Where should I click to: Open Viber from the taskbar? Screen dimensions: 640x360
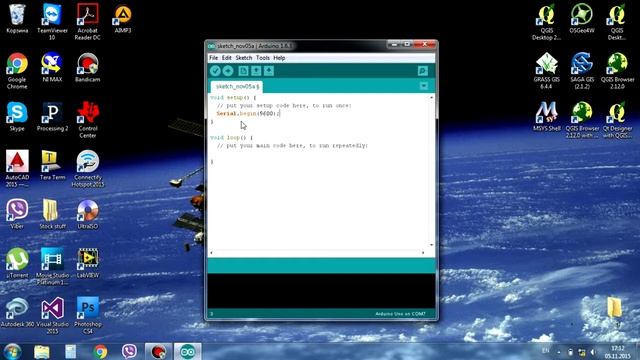point(129,351)
